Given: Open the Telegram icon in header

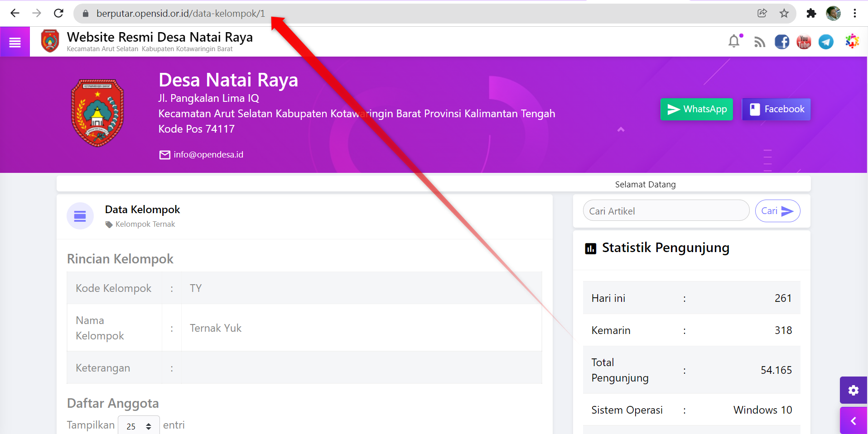Looking at the screenshot, I should point(826,42).
